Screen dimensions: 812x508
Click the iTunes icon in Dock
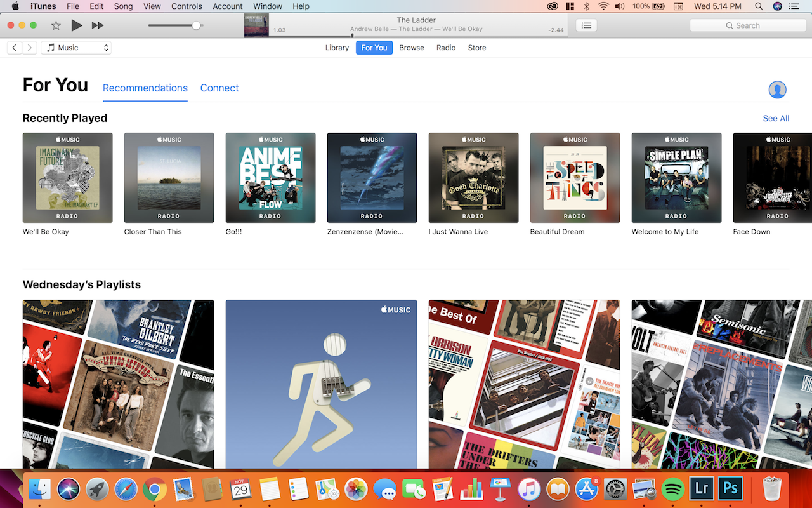(529, 489)
